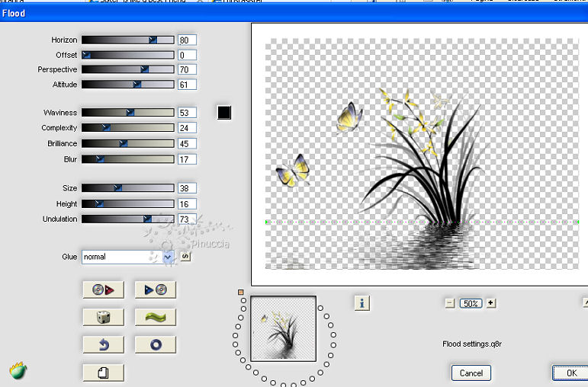This screenshot has width=588, height=387.
Task: Adjust the Offset slider
Action: [128, 55]
